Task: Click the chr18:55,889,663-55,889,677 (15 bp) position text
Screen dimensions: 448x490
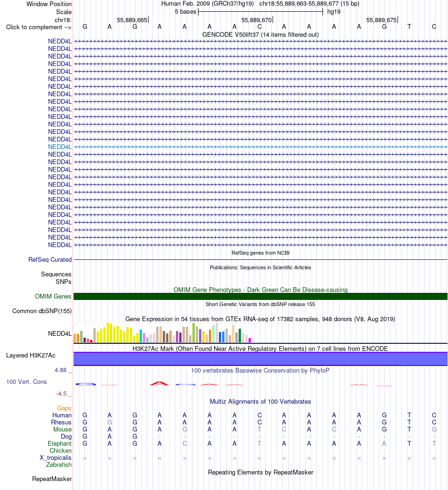Action: coord(309,4)
